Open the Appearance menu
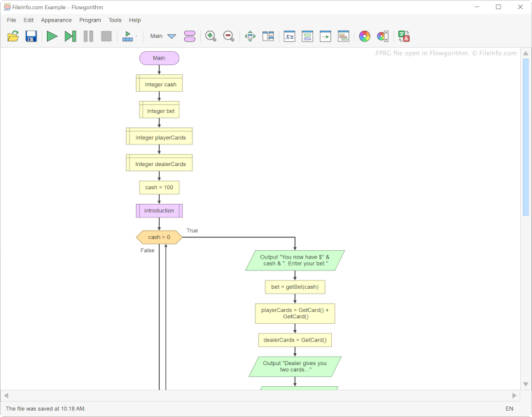The height and width of the screenshot is (417, 532). pyautogui.click(x=56, y=20)
